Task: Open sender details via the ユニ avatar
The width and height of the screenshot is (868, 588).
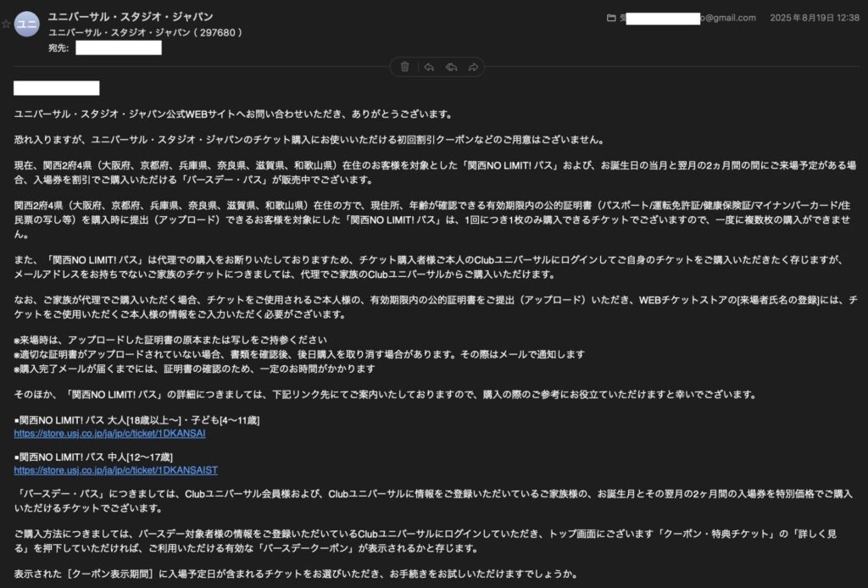Action: (27, 24)
